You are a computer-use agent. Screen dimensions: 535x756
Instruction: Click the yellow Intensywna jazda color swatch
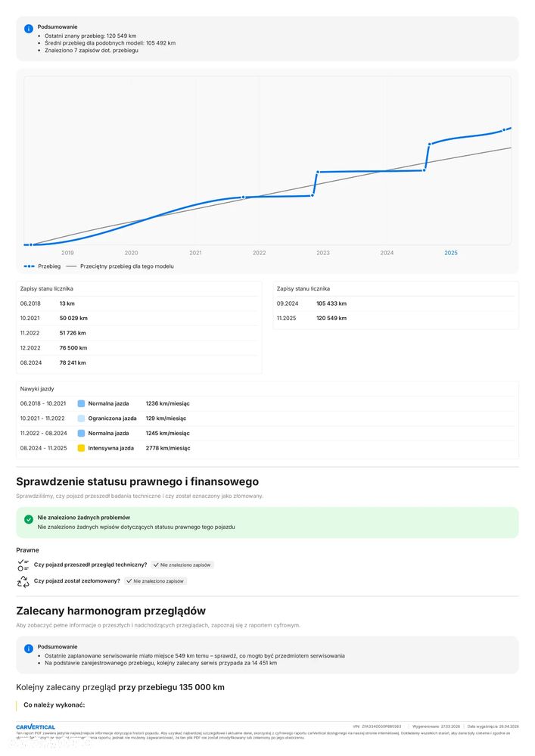(x=81, y=448)
